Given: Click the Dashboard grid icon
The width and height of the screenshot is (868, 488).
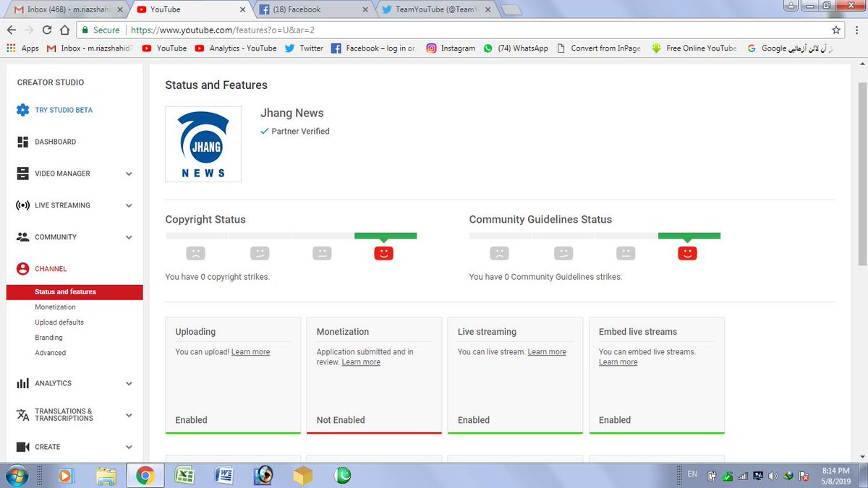Looking at the screenshot, I should tap(22, 142).
